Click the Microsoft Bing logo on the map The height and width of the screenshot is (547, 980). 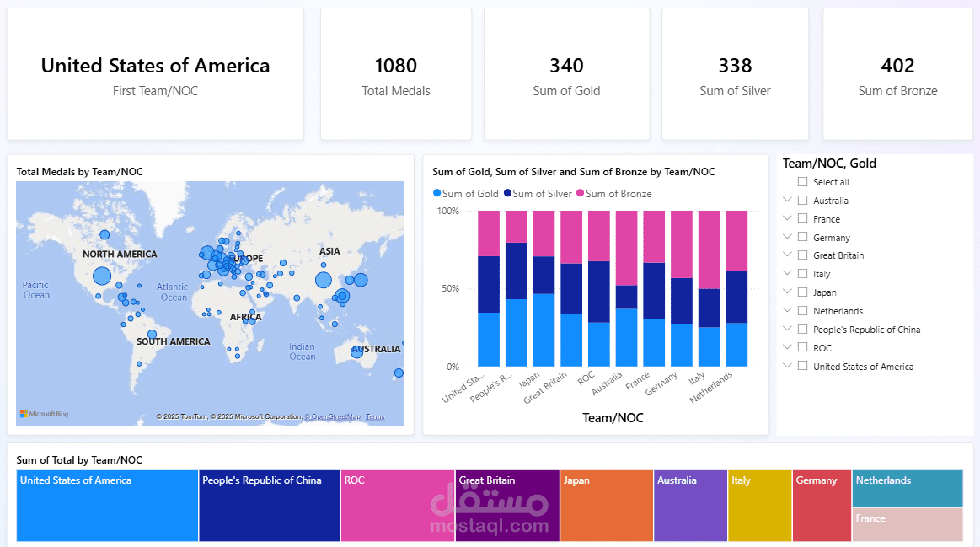[44, 414]
